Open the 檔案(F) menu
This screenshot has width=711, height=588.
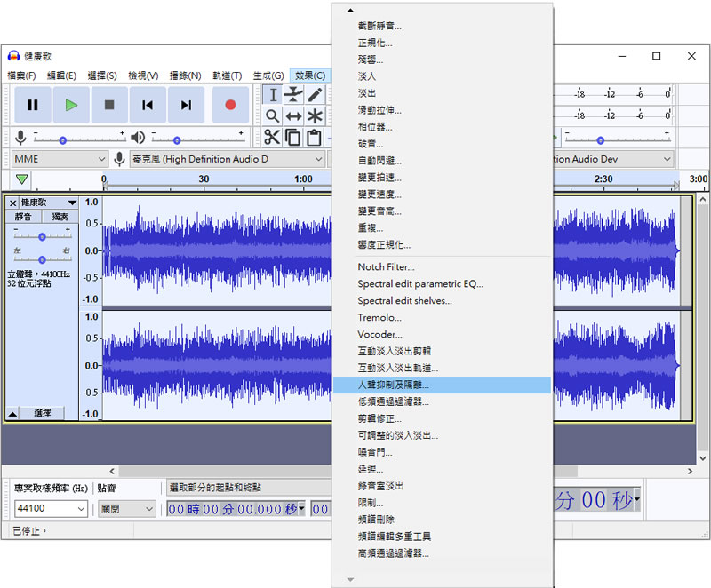[x=21, y=76]
